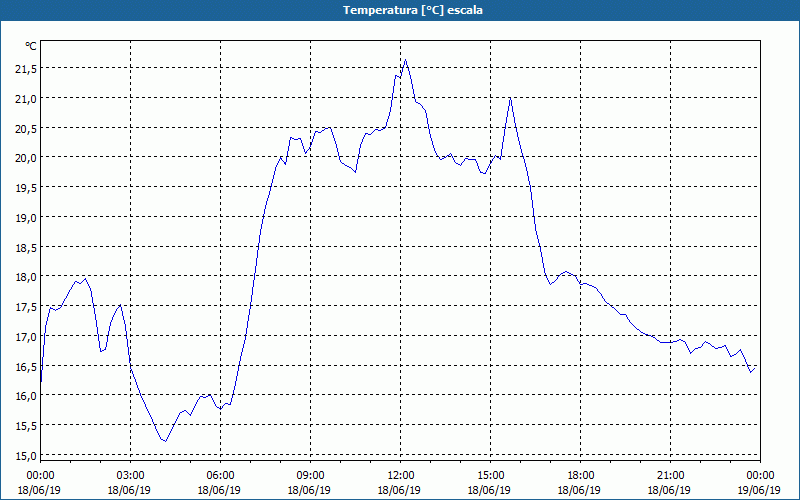The width and height of the screenshot is (800, 500).
Task: Pick the 19,0 label on the vertical axis
Action: click(x=25, y=217)
